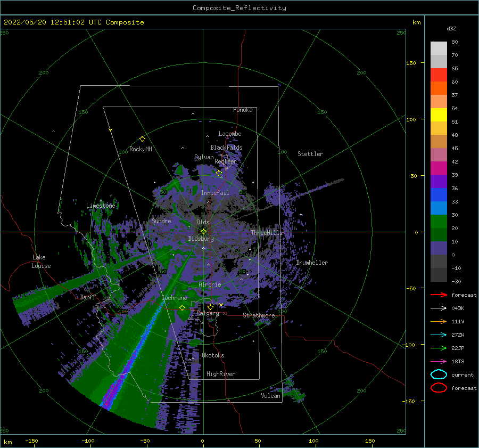Click the white plus marker west of Stettler's range ring
Viewport: 479px width, 448px height.
coord(301,214)
